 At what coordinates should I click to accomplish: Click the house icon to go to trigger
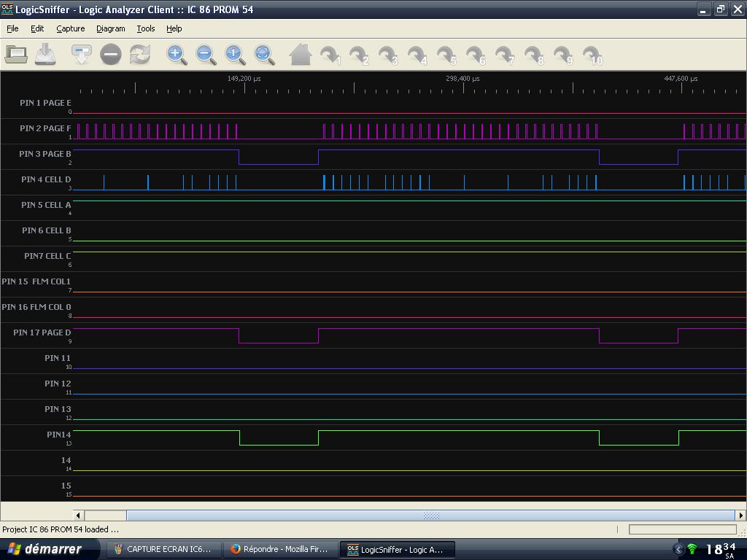[300, 55]
